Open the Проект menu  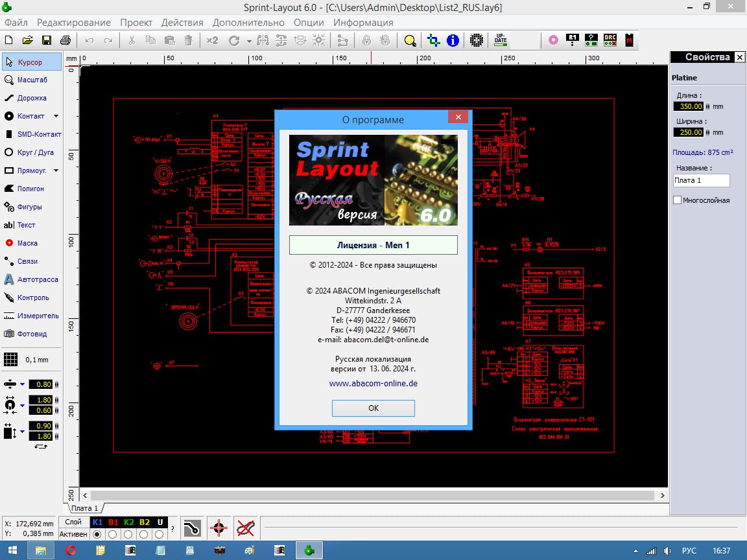(x=136, y=23)
